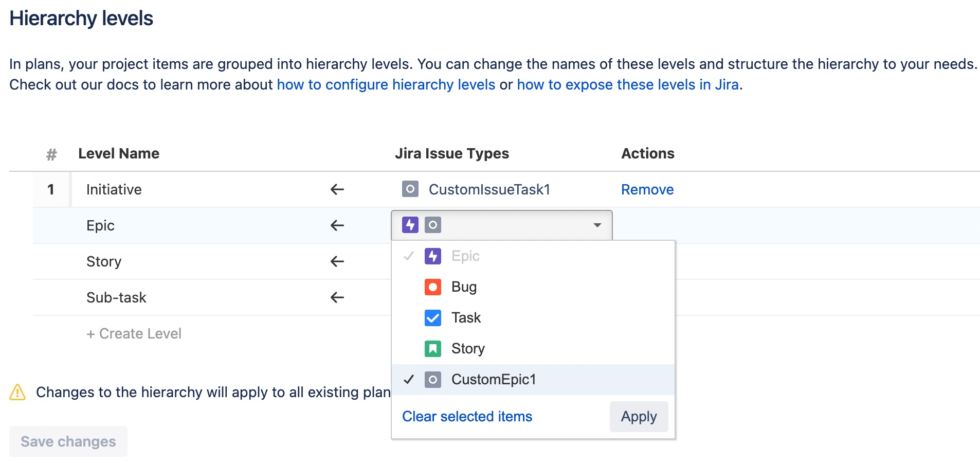Click the gray custom icon in combo box
This screenshot has width=980, height=463.
coord(433,225)
